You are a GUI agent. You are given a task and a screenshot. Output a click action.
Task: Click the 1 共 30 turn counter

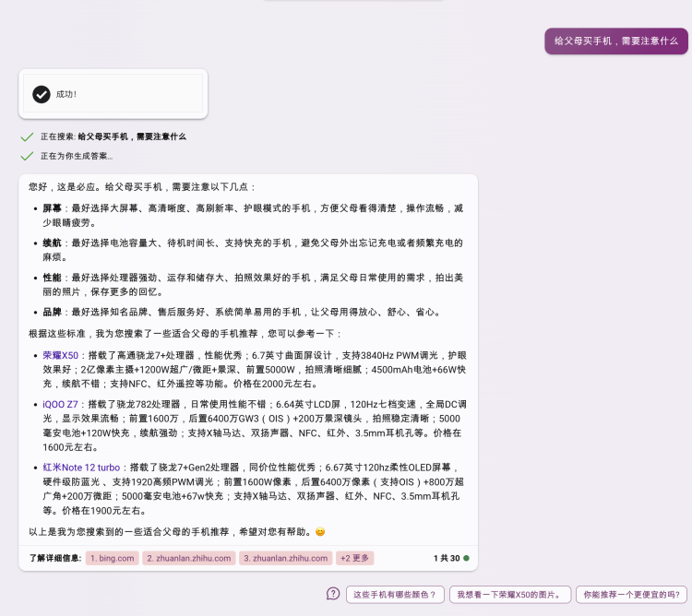(447, 558)
